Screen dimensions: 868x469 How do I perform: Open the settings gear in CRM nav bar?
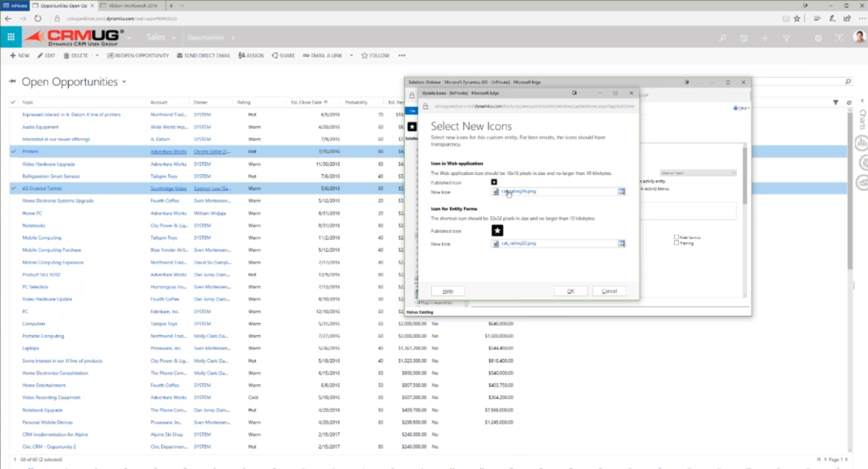(817, 38)
